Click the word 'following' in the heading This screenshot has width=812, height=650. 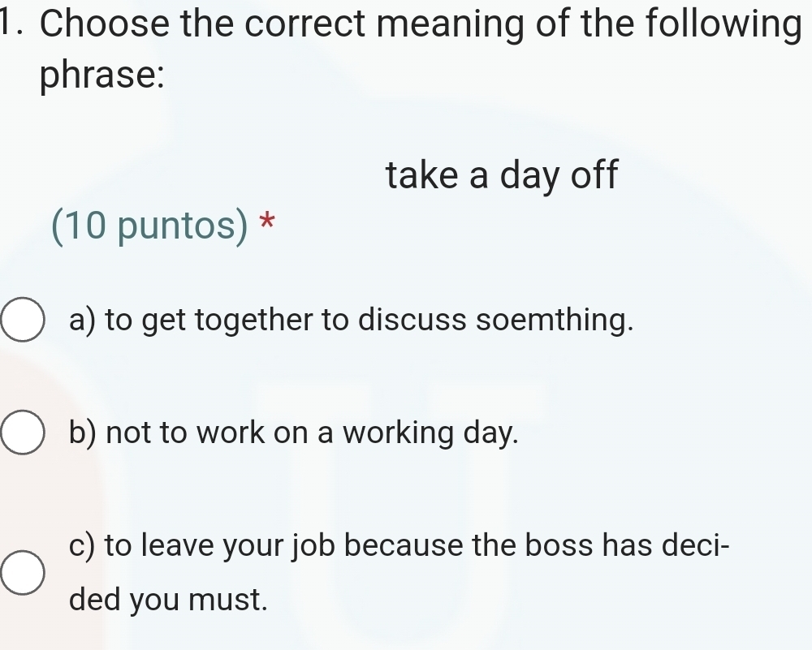click(x=714, y=26)
